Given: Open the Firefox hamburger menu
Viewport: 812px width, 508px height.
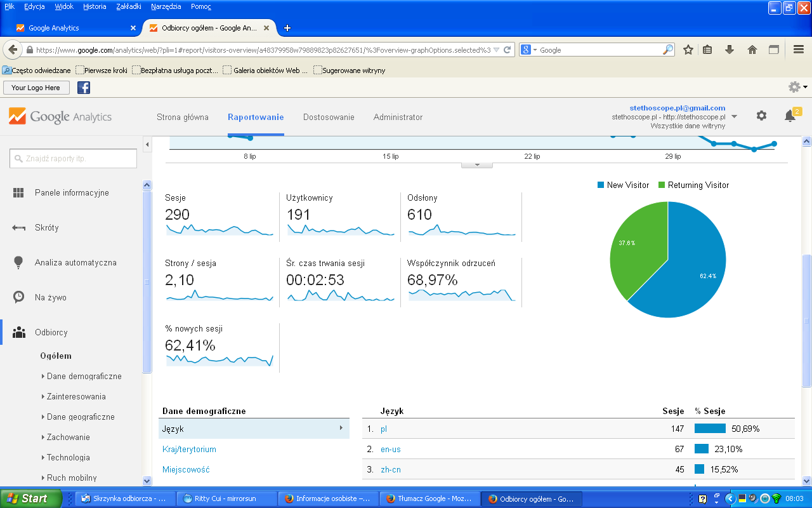Looking at the screenshot, I should 799,50.
